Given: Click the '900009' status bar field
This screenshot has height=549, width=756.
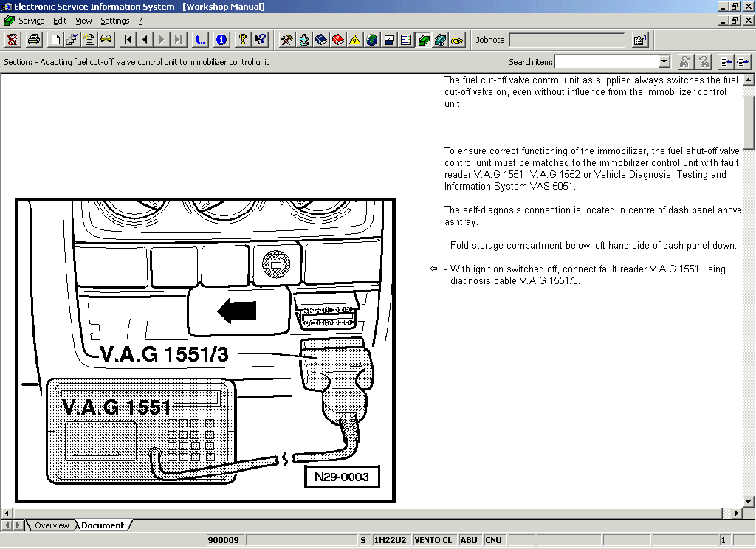Looking at the screenshot, I should (224, 540).
